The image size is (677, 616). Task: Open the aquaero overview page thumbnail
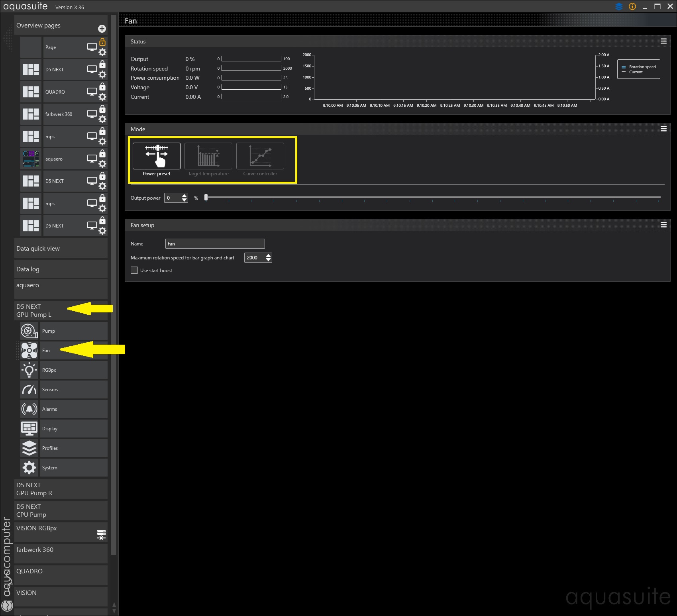[x=31, y=159]
